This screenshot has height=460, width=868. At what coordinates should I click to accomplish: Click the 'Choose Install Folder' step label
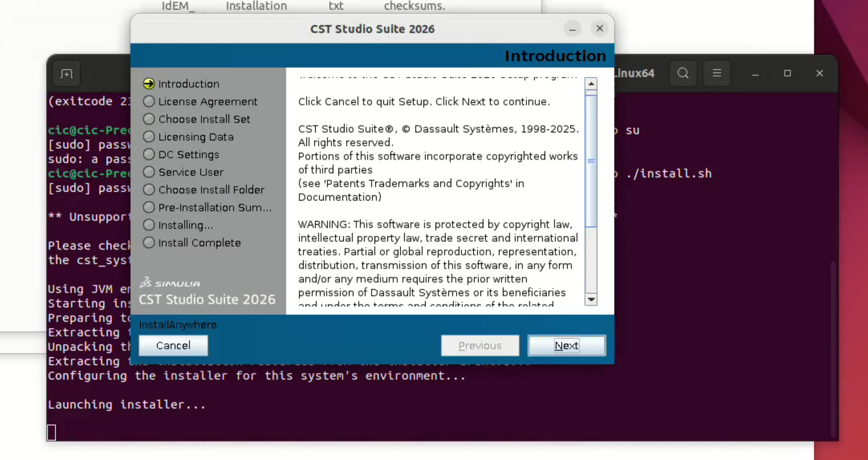pyautogui.click(x=211, y=189)
